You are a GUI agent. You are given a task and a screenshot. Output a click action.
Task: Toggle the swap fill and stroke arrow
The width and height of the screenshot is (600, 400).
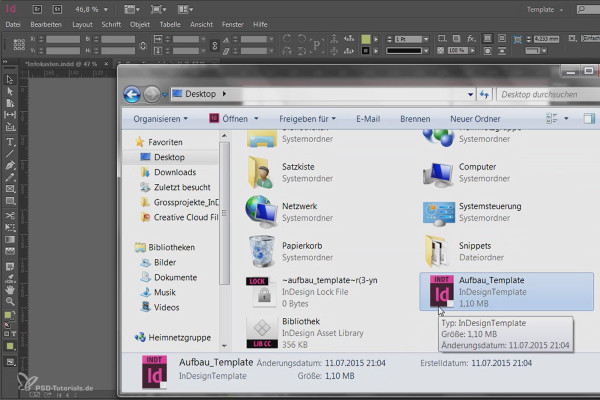(12, 314)
